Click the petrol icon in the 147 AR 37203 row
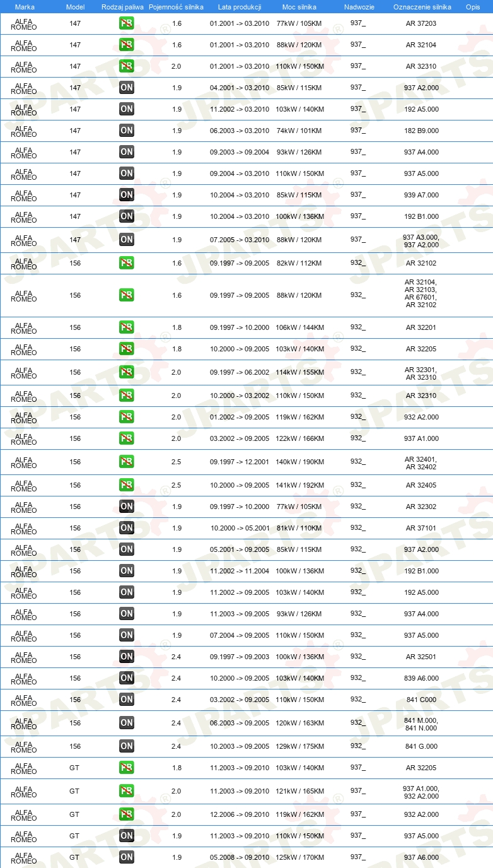The width and height of the screenshot is (493, 868). [x=127, y=24]
